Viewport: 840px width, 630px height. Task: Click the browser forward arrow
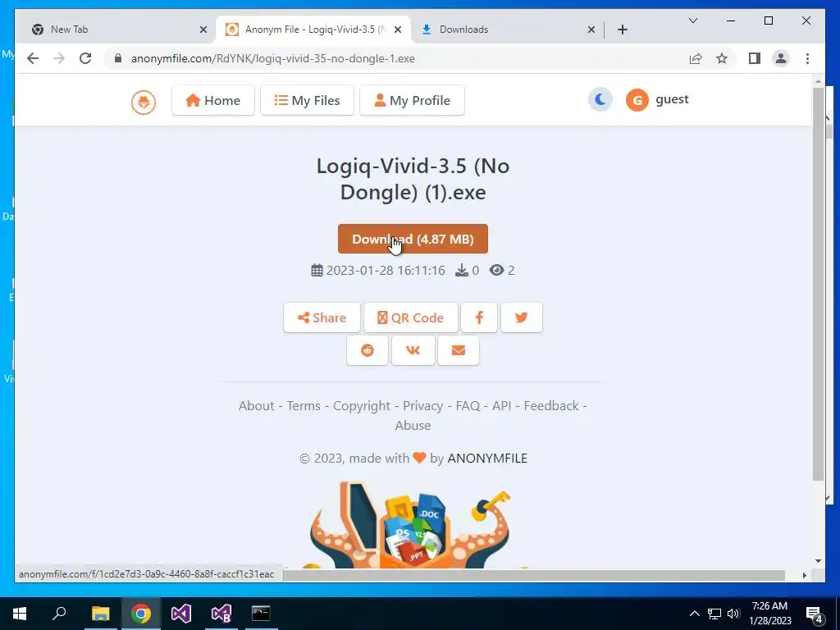(x=59, y=58)
